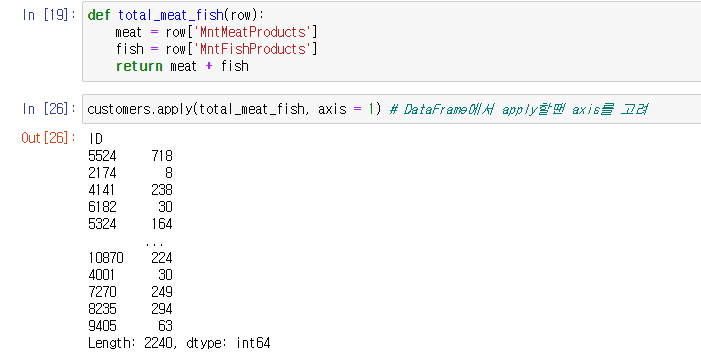The width and height of the screenshot is (701, 360).
Task: Click output row 7270 with value 249
Action: click(130, 292)
